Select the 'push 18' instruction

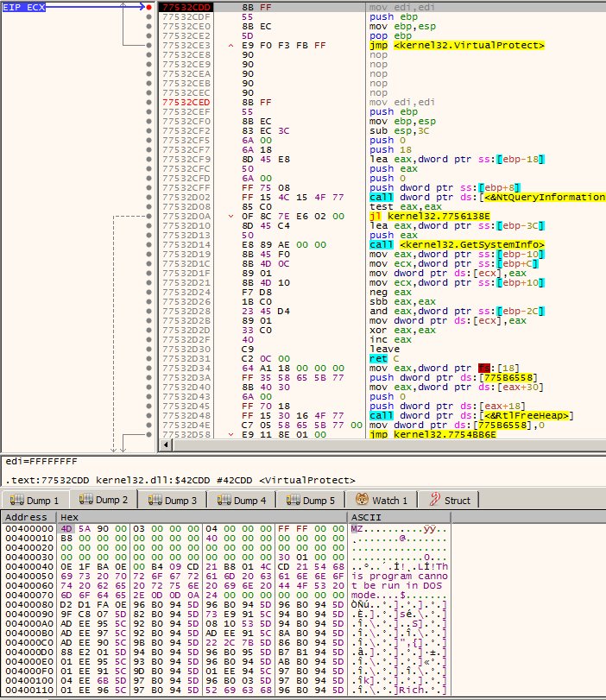pos(390,149)
